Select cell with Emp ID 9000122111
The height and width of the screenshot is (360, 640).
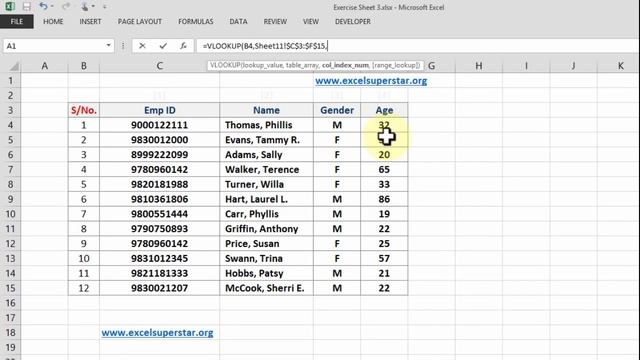tap(160, 125)
